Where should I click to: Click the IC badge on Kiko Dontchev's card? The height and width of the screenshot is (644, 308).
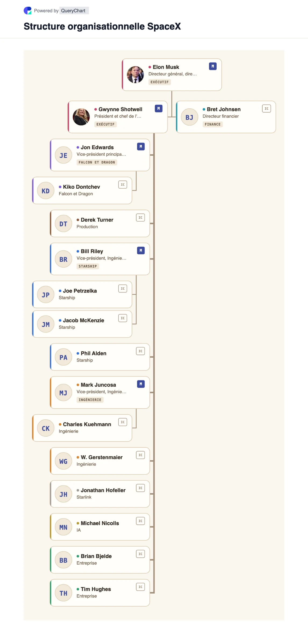(123, 185)
